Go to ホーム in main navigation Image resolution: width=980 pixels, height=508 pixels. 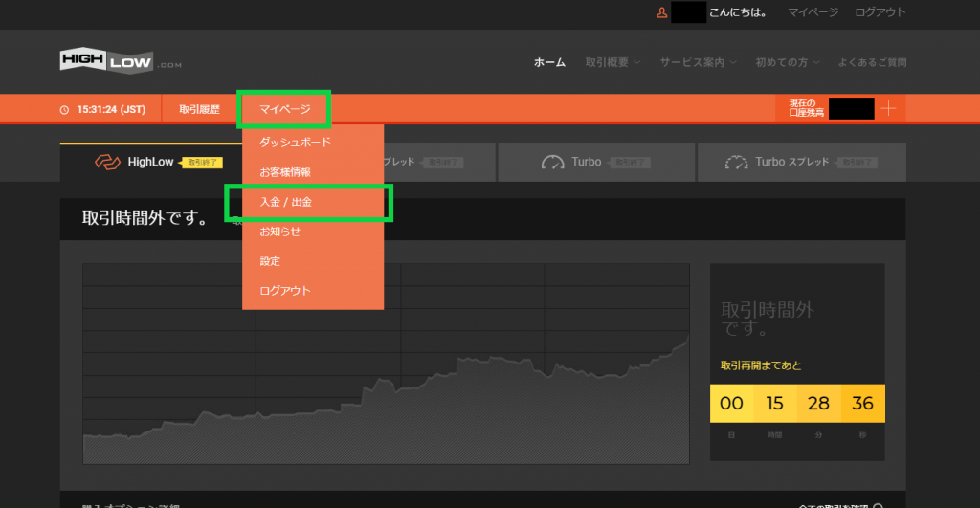[549, 62]
